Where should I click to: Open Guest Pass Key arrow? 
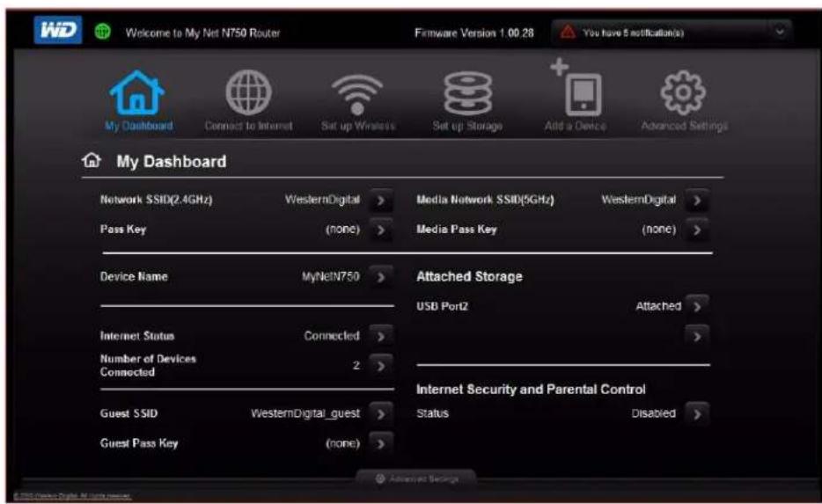(x=381, y=444)
